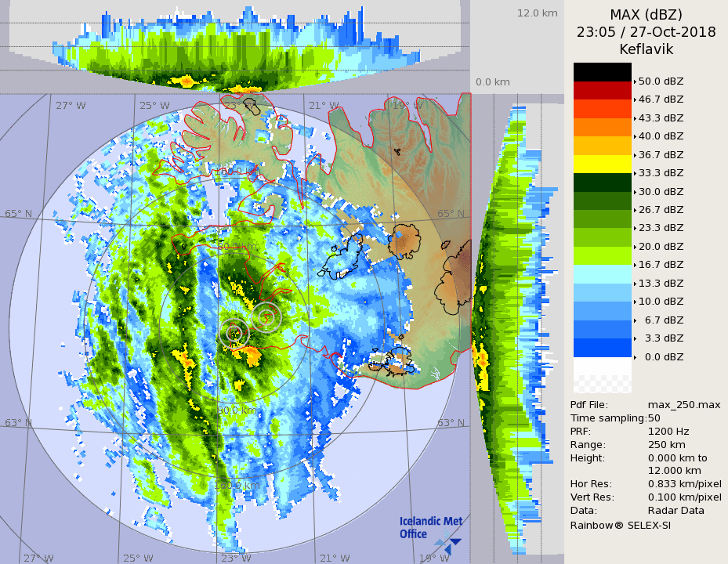Pick the red 46.7 dBZ legend color
The height and width of the screenshot is (564, 728).
tap(602, 90)
